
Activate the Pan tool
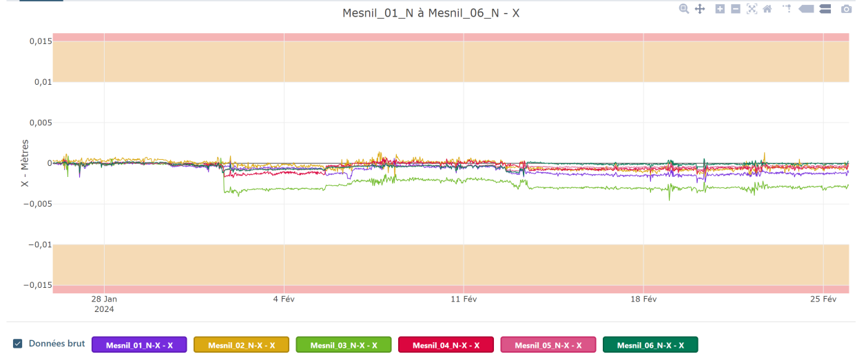700,9
